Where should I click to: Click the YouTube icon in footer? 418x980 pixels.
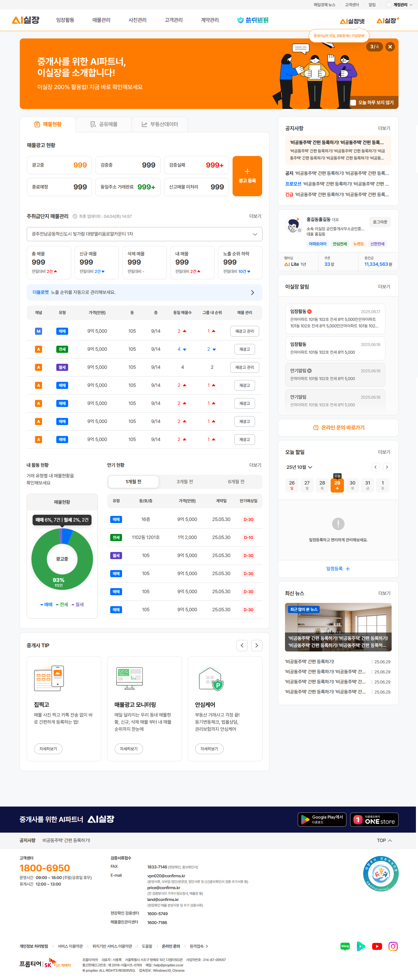(x=377, y=946)
